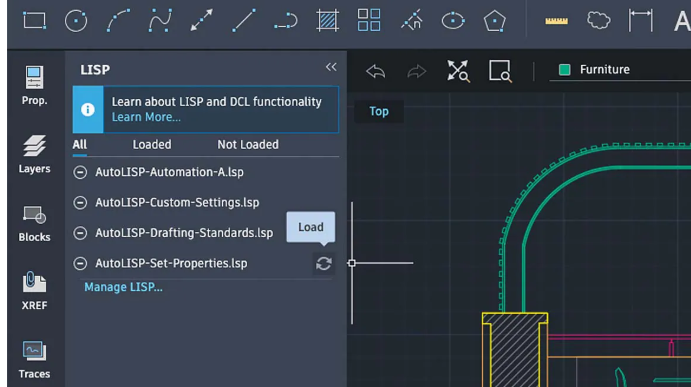Select the Dimension tool
The width and height of the screenshot is (691, 387).
pyautogui.click(x=640, y=20)
